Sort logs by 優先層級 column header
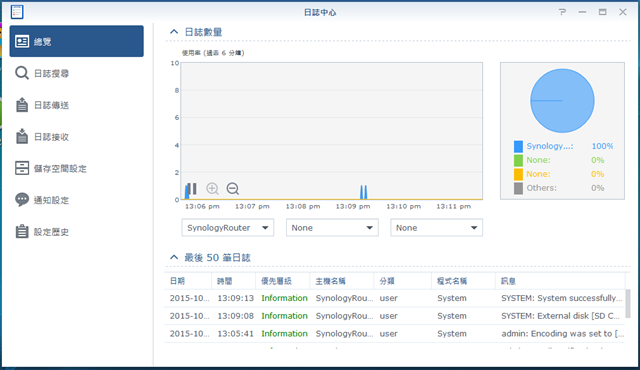Image resolution: width=640 pixels, height=370 pixels. pos(282,281)
